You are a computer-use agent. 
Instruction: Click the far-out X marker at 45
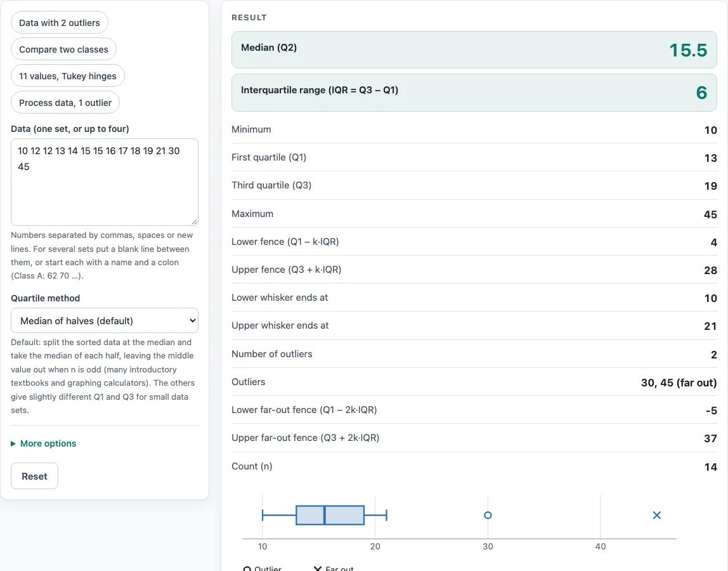coord(656,515)
